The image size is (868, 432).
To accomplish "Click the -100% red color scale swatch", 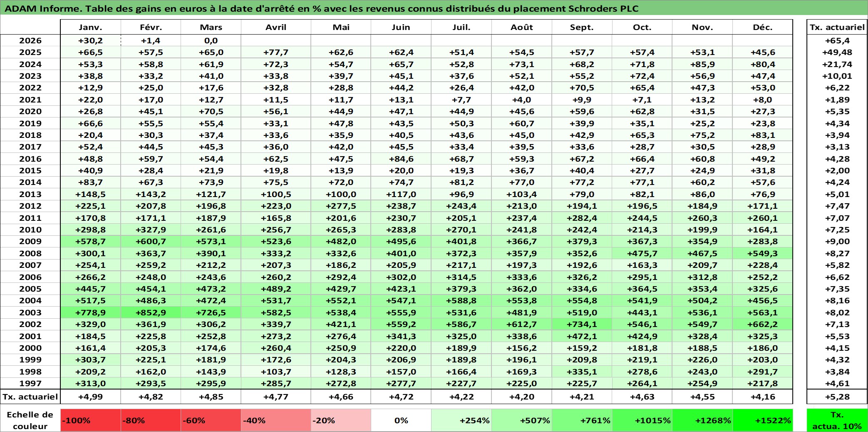I will pos(91,420).
